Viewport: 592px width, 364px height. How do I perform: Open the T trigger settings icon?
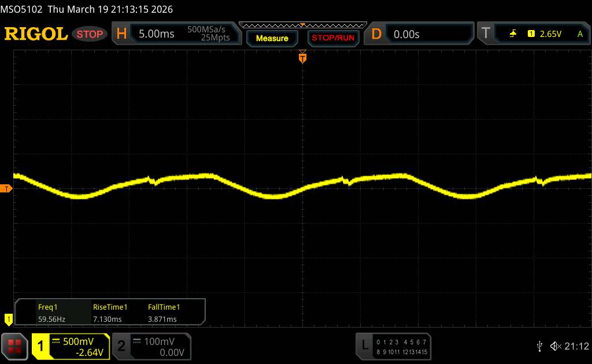click(x=486, y=34)
